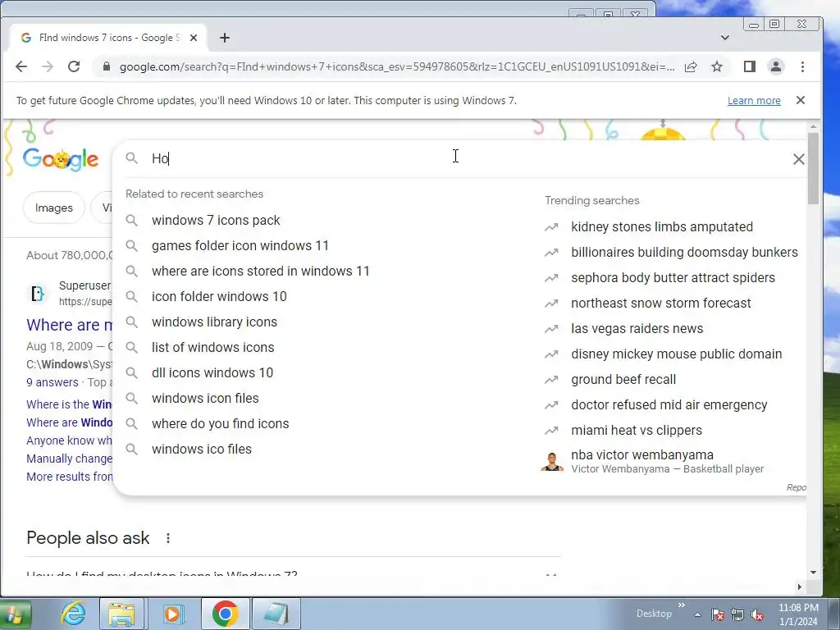Open the '9 answers' link
Screen dimensions: 840x630
pos(52,382)
